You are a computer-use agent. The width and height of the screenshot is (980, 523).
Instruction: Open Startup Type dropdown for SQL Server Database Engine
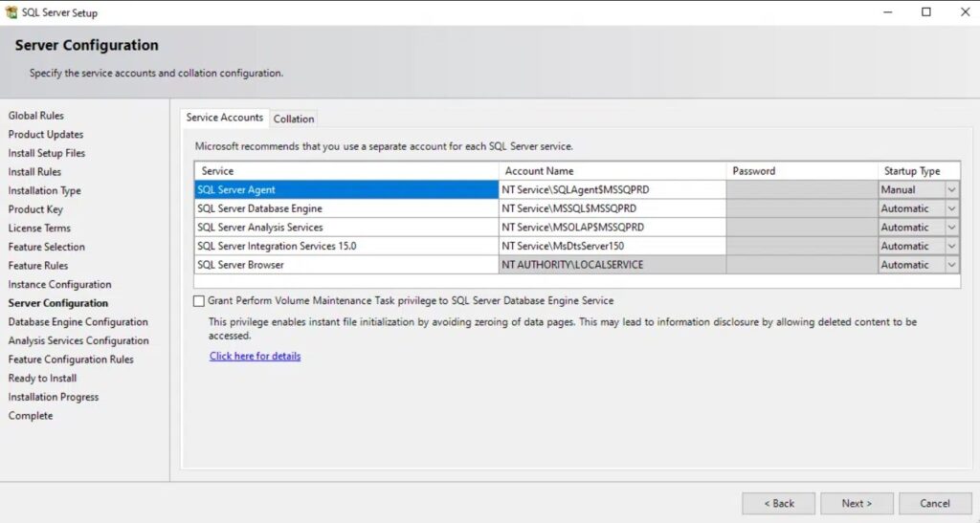pyautogui.click(x=951, y=208)
